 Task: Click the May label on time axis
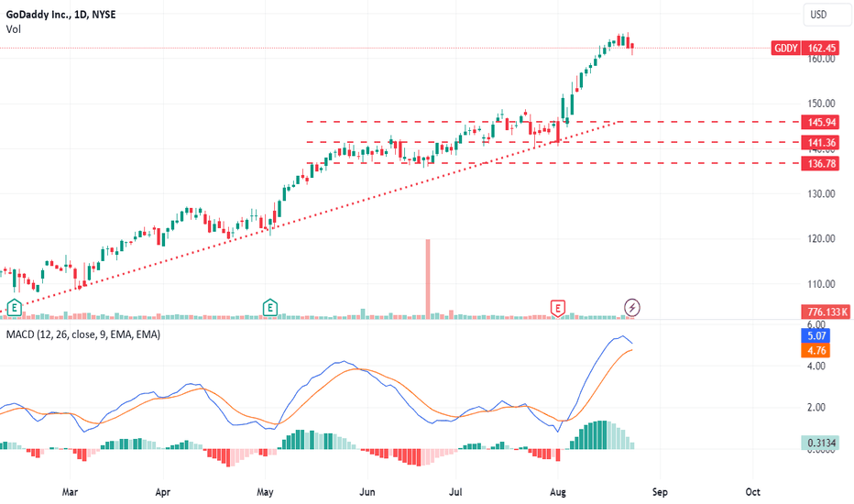(265, 492)
